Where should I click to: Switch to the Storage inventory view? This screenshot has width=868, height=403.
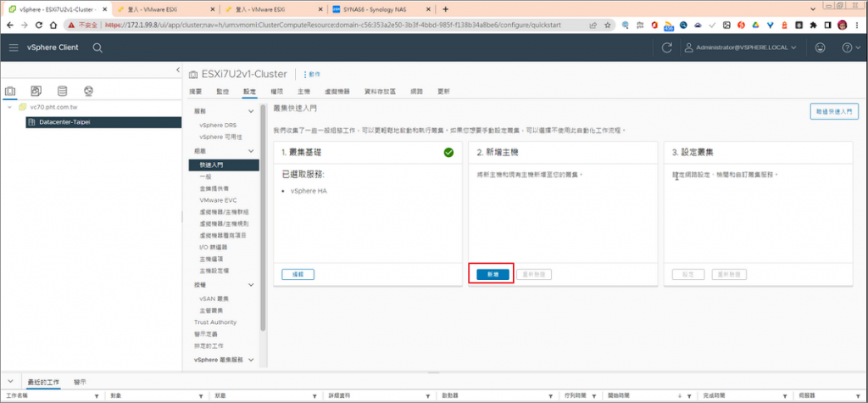click(62, 91)
